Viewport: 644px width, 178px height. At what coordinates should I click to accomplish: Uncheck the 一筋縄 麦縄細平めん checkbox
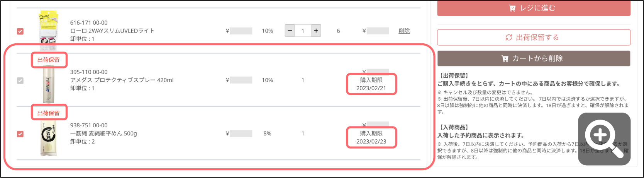(x=20, y=134)
